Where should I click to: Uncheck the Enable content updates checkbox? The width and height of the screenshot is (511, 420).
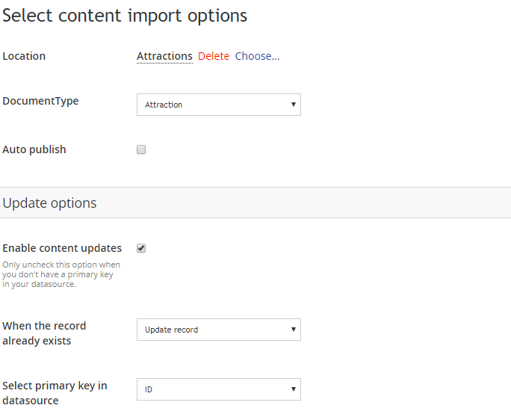141,248
